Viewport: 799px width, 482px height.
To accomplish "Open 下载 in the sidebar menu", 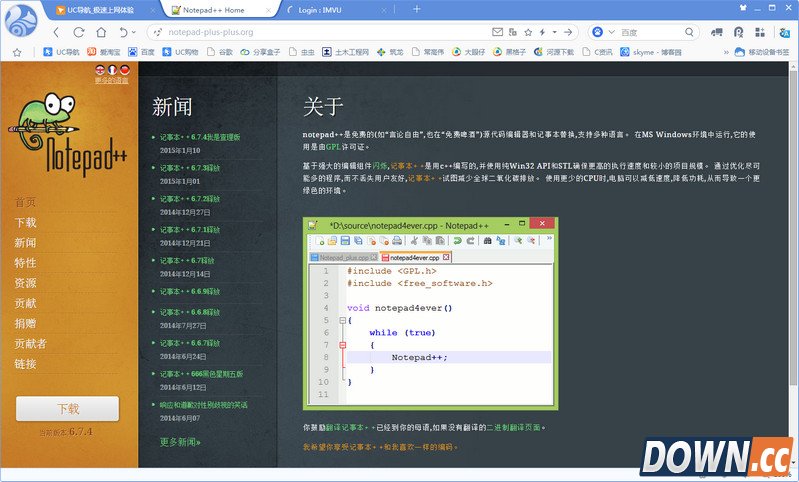I will point(25,223).
